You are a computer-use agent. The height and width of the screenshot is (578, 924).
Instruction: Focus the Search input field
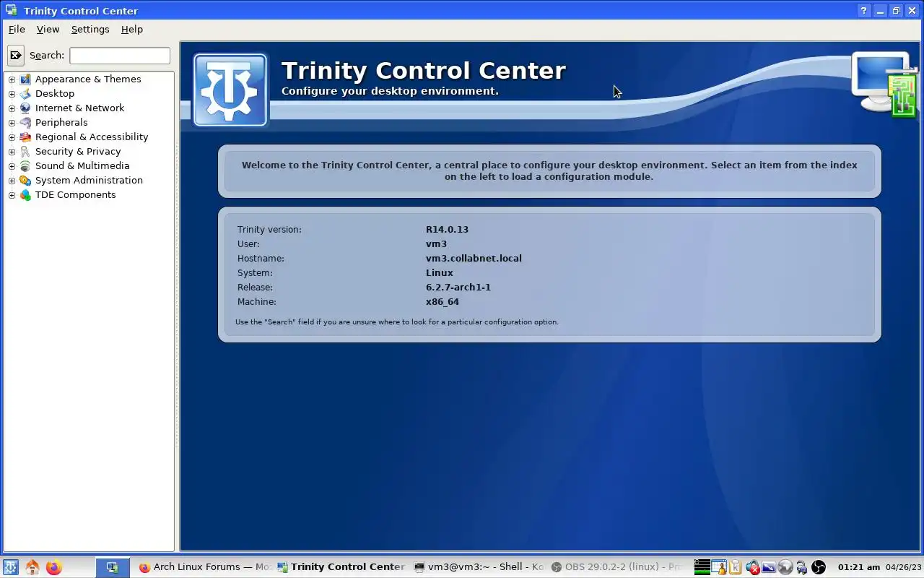120,55
